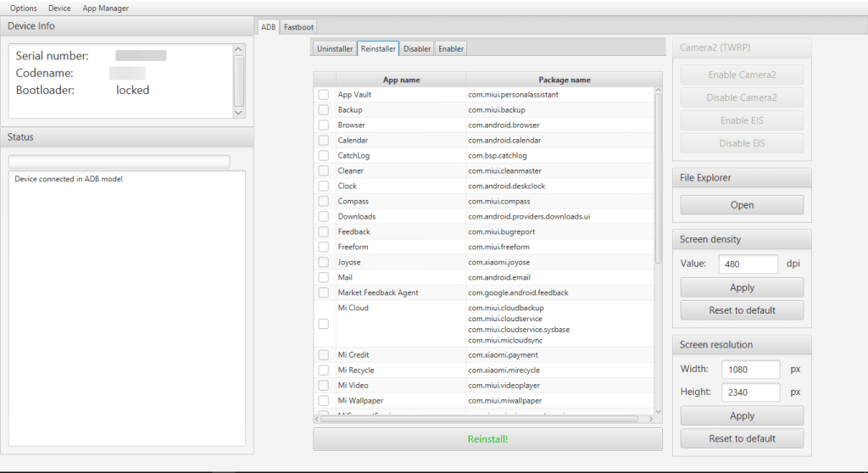Open the Device menu
Viewport: 868px width, 473px height.
tap(59, 8)
